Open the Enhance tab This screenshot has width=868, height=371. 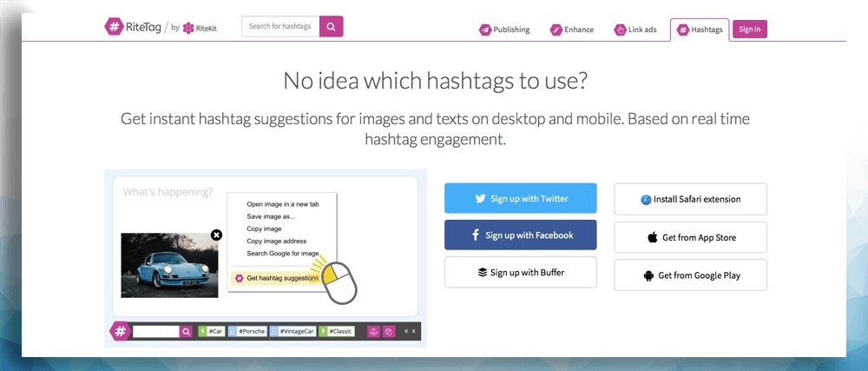(572, 30)
